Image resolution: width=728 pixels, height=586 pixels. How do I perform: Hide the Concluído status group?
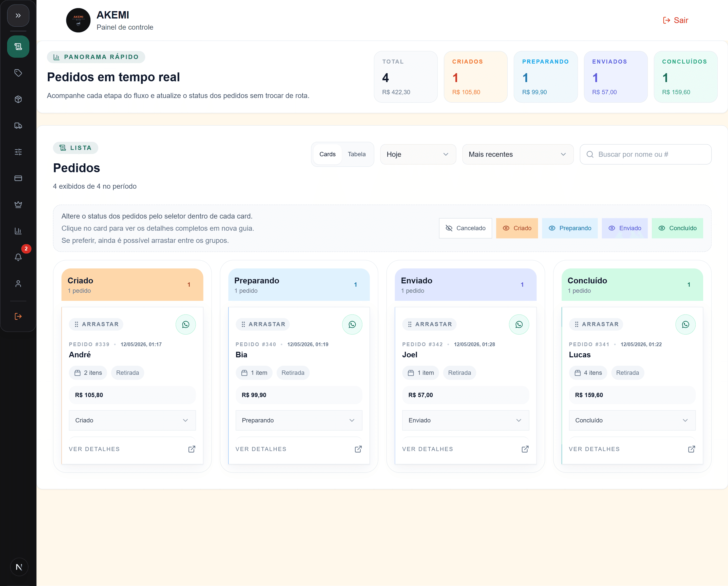pyautogui.click(x=677, y=228)
